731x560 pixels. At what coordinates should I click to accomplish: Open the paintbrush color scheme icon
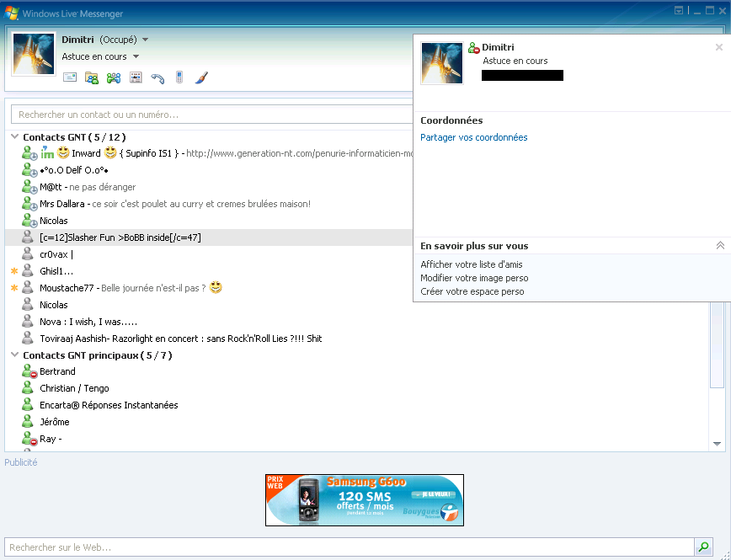click(x=201, y=77)
